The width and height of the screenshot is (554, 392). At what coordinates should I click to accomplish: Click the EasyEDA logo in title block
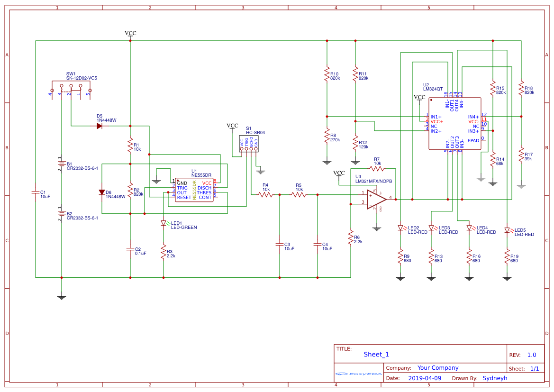point(358,374)
